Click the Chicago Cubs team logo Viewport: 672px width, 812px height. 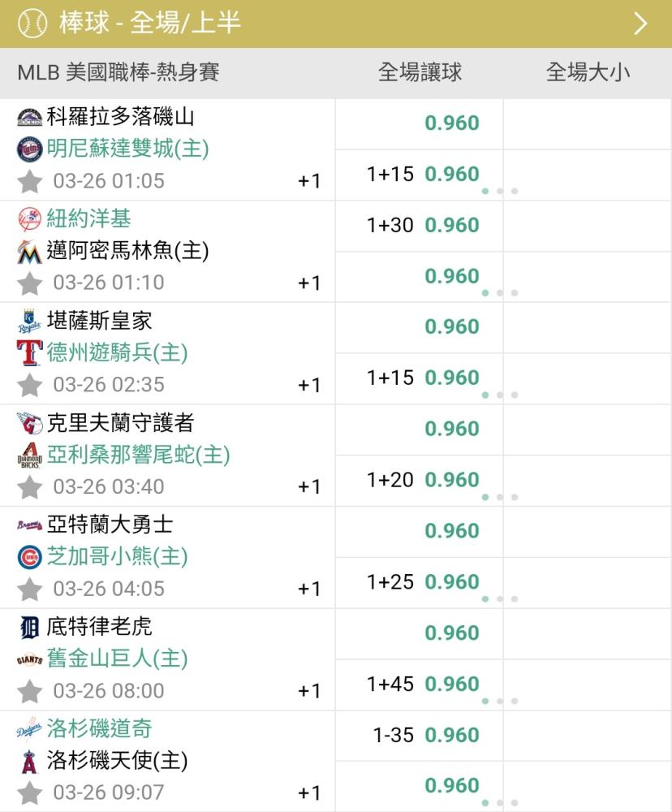[29, 557]
